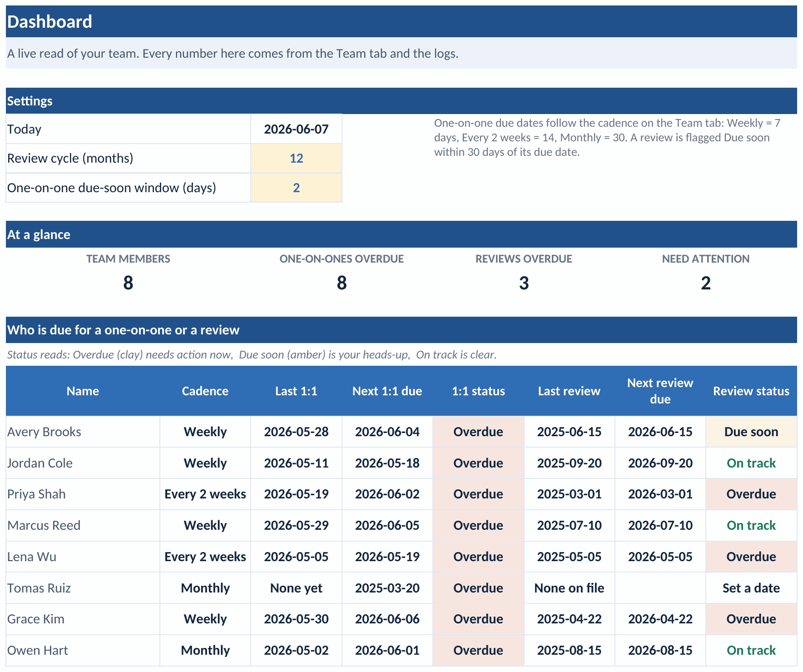The image size is (803, 672).
Task: Click the Reviews Overdue count 3
Action: click(524, 283)
